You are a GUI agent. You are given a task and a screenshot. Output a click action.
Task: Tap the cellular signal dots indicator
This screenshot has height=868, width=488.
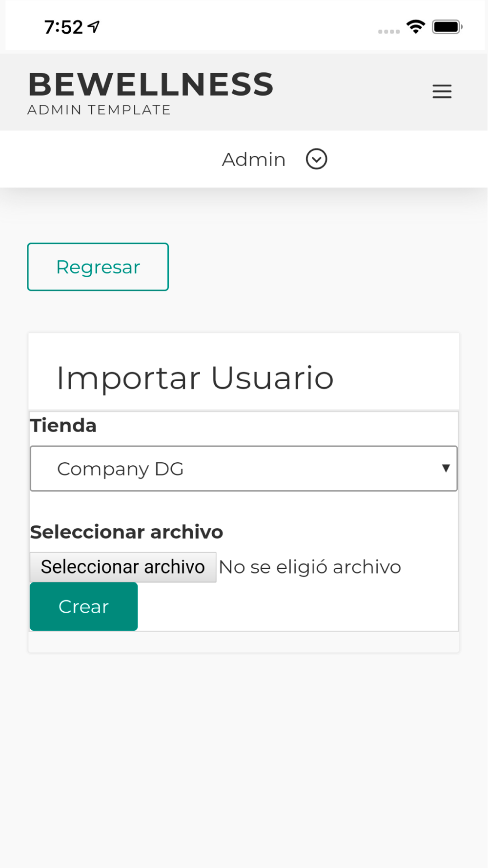(x=389, y=31)
